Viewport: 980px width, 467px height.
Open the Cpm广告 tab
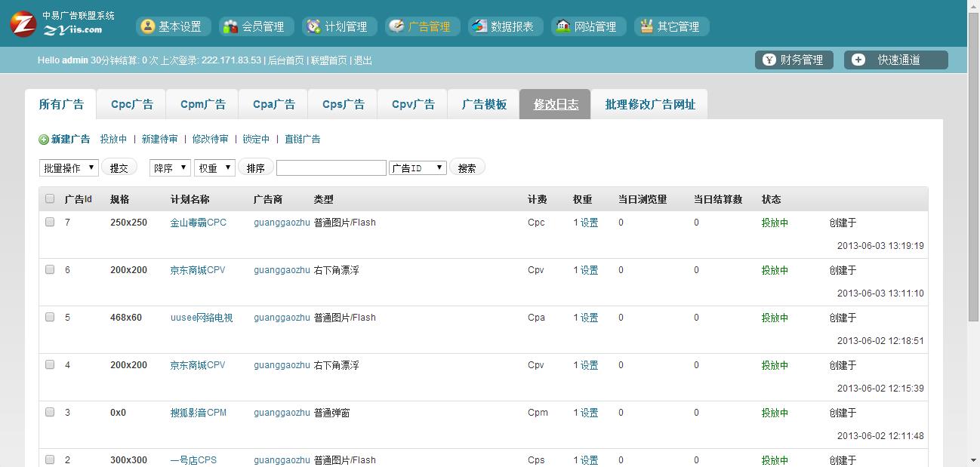[203, 104]
